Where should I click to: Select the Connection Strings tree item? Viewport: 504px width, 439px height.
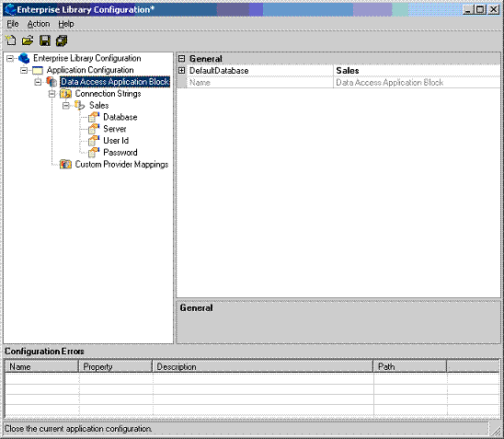tap(108, 94)
